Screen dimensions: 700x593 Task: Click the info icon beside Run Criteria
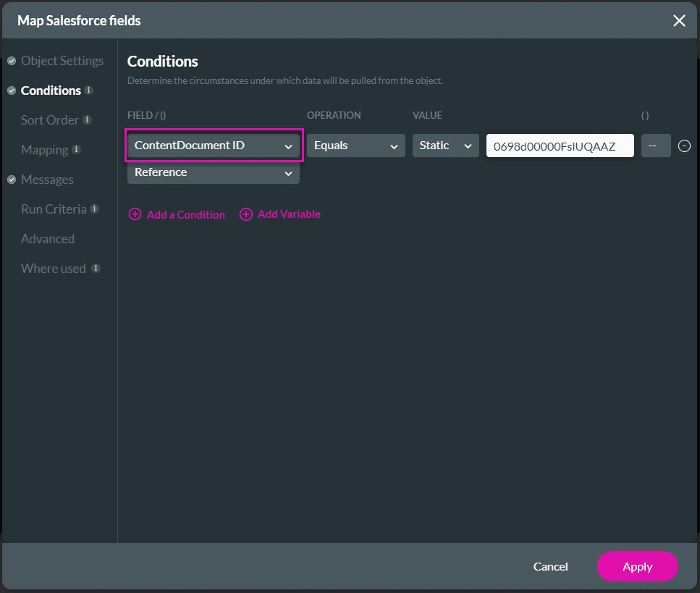[x=95, y=209]
